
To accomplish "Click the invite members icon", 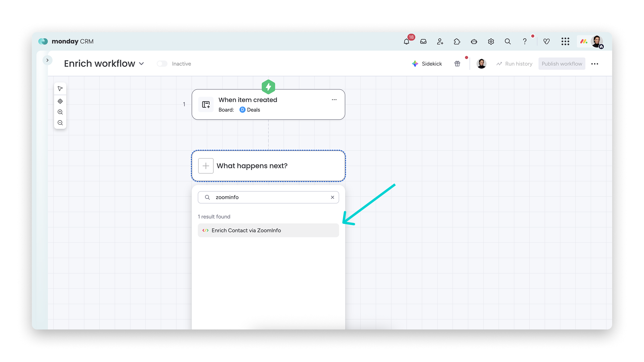I will (x=440, y=42).
